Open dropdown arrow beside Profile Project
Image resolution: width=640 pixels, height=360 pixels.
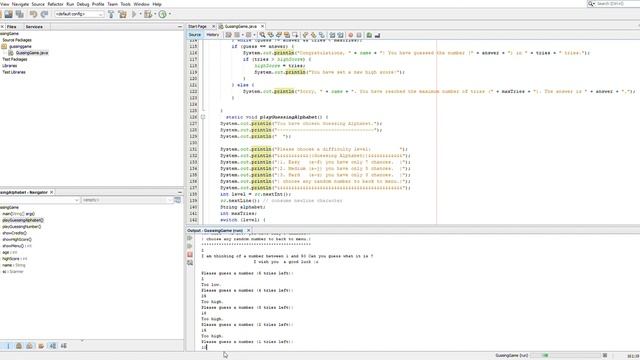pos(170,14)
